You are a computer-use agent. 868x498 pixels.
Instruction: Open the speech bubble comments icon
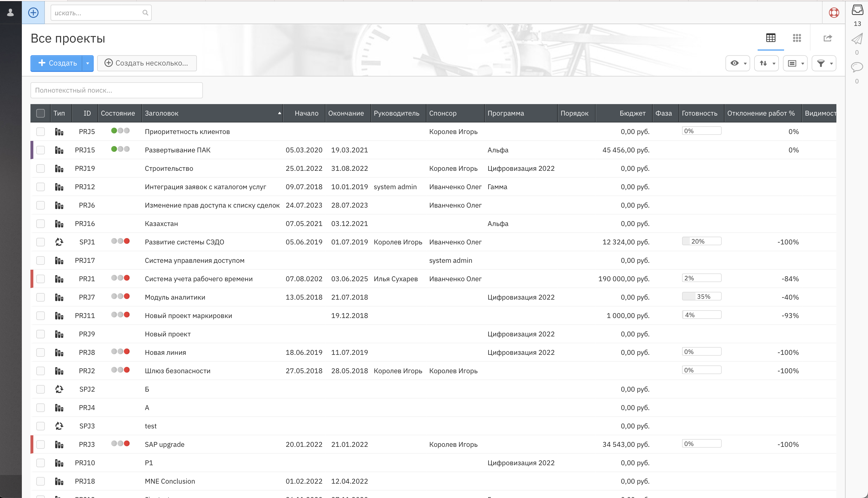(x=857, y=67)
